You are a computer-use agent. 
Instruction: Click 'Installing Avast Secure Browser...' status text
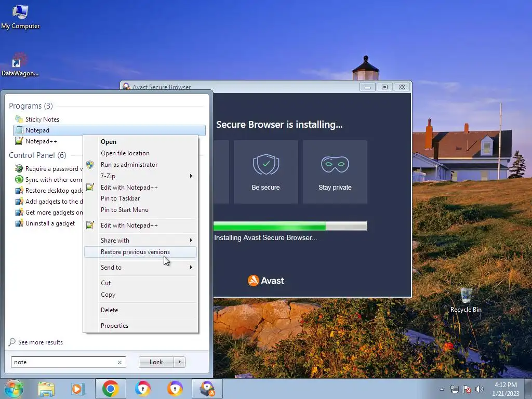click(265, 237)
